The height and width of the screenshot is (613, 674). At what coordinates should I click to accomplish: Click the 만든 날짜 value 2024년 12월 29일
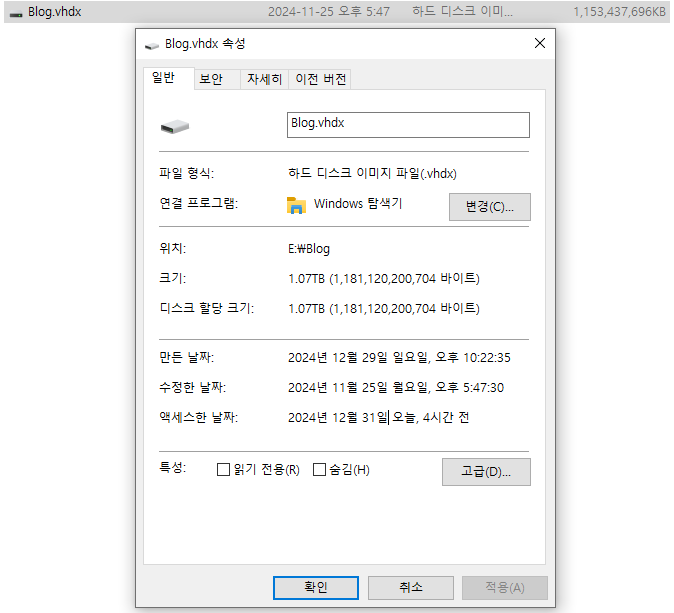[399, 358]
